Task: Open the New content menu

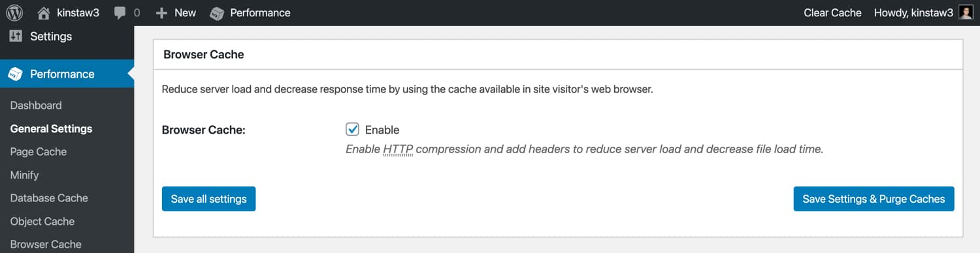Action: (x=176, y=12)
